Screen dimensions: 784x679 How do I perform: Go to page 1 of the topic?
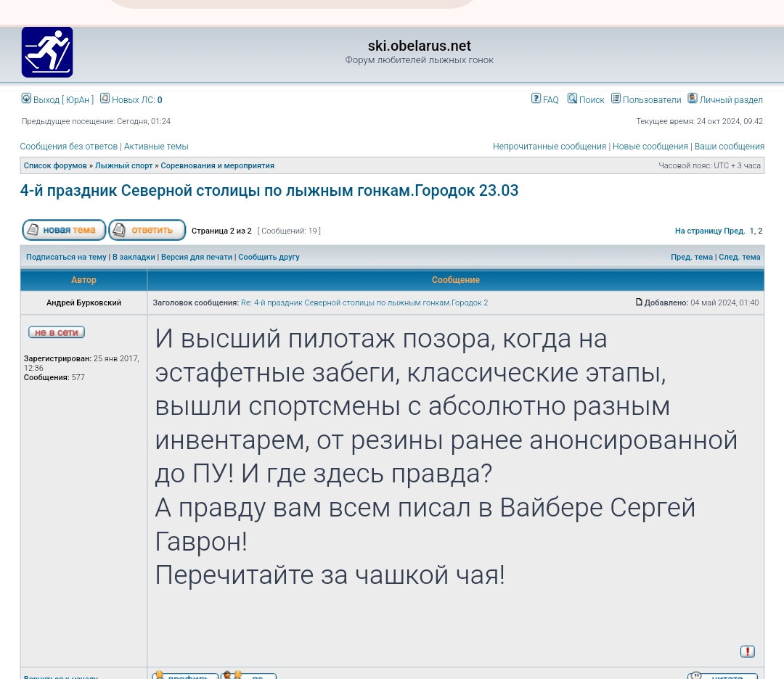point(751,231)
